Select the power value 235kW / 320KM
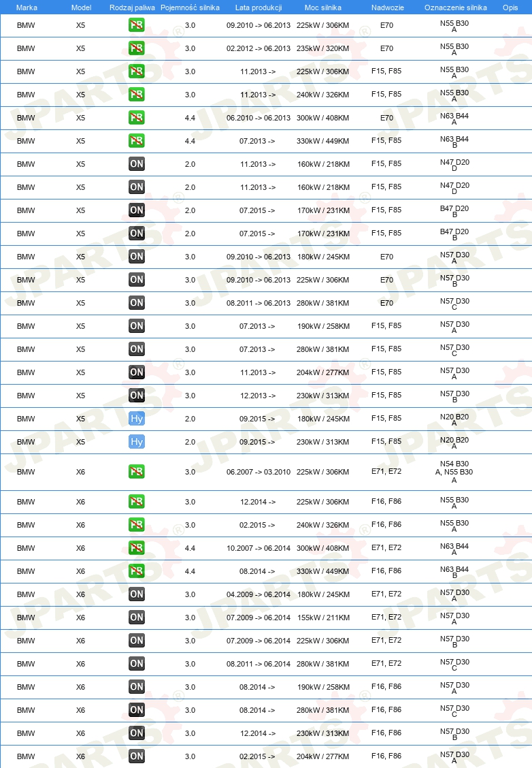 323,48
